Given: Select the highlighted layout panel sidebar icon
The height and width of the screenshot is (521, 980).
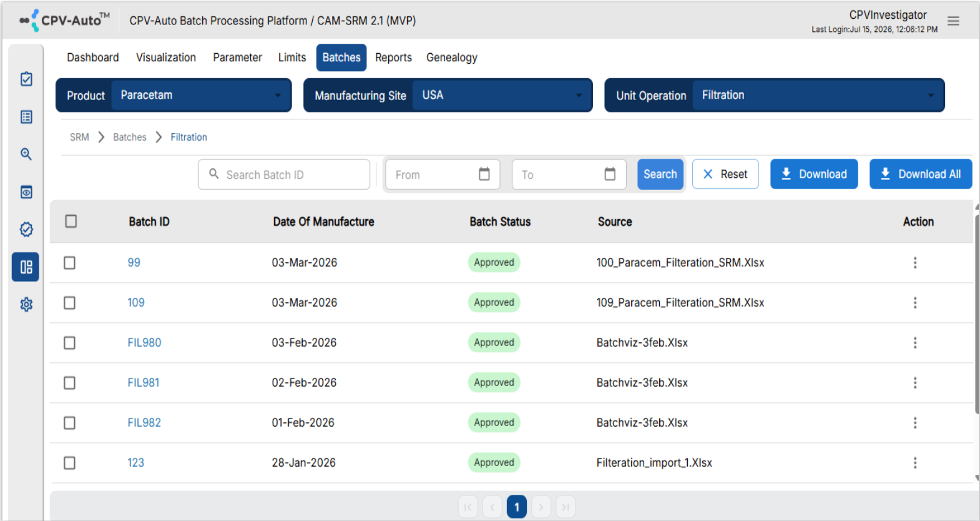Looking at the screenshot, I should point(26,267).
